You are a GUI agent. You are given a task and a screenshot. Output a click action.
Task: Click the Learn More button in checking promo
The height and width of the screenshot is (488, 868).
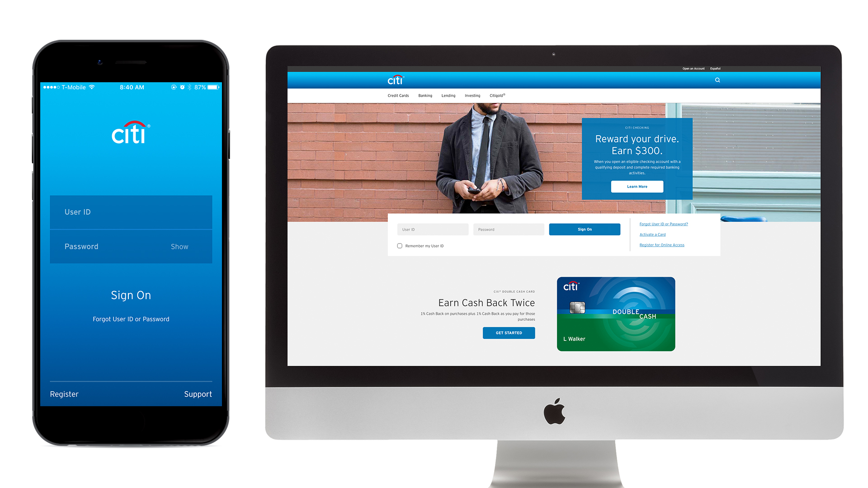coord(637,186)
